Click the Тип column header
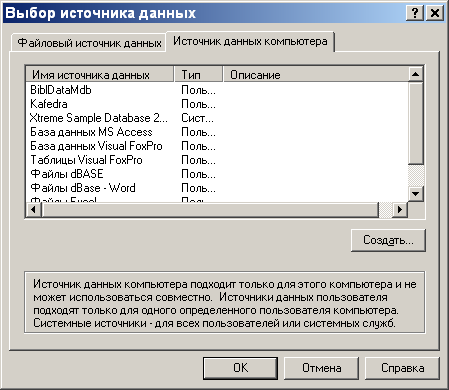The width and height of the screenshot is (449, 390). [x=198, y=75]
